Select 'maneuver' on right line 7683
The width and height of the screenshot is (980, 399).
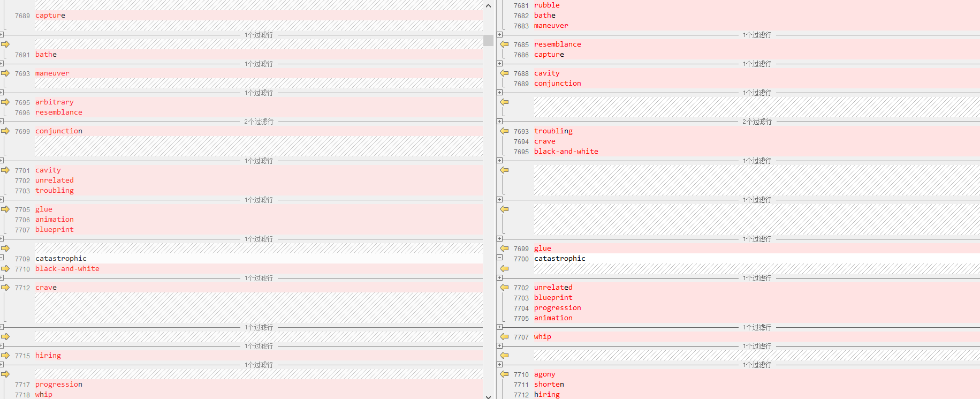(551, 26)
